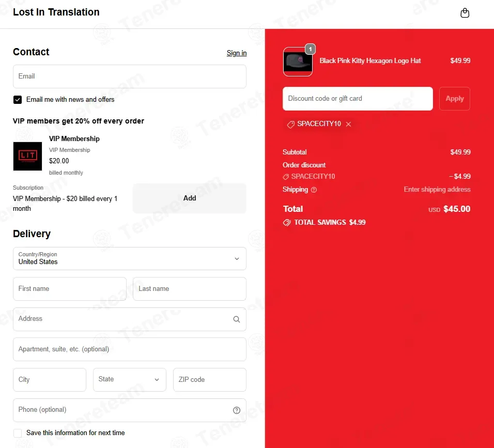Click the address search magnifier icon
This screenshot has width=494, height=448.
point(236,319)
